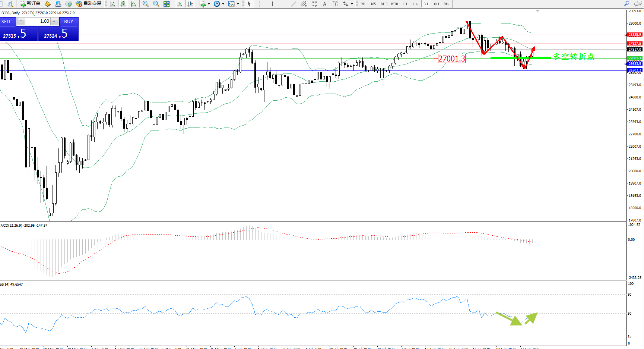Open the search magnifier at top right
This screenshot has height=349, width=644.
(627, 4)
